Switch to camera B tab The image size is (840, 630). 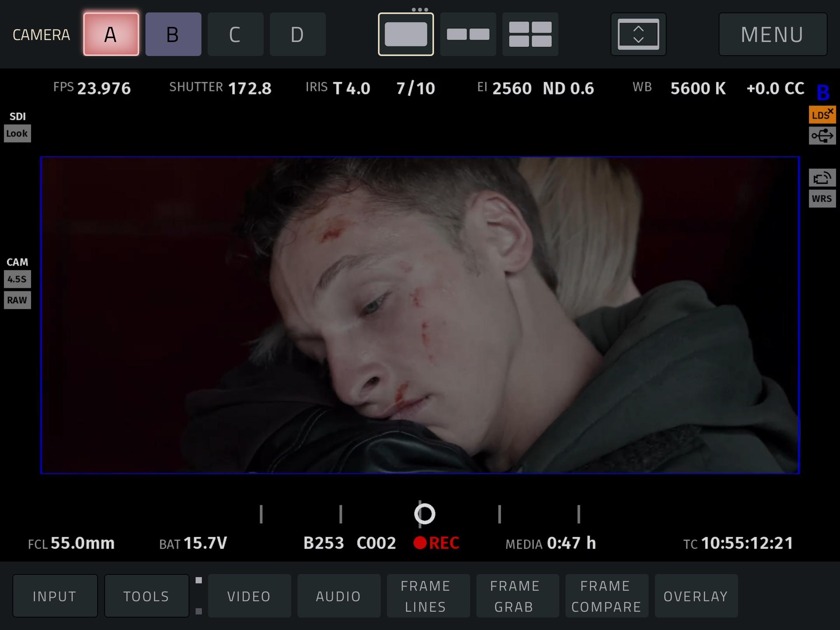pyautogui.click(x=173, y=34)
